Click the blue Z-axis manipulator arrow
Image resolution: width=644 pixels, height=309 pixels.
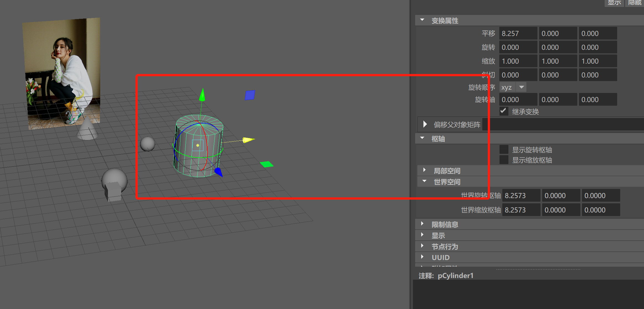coord(218,172)
